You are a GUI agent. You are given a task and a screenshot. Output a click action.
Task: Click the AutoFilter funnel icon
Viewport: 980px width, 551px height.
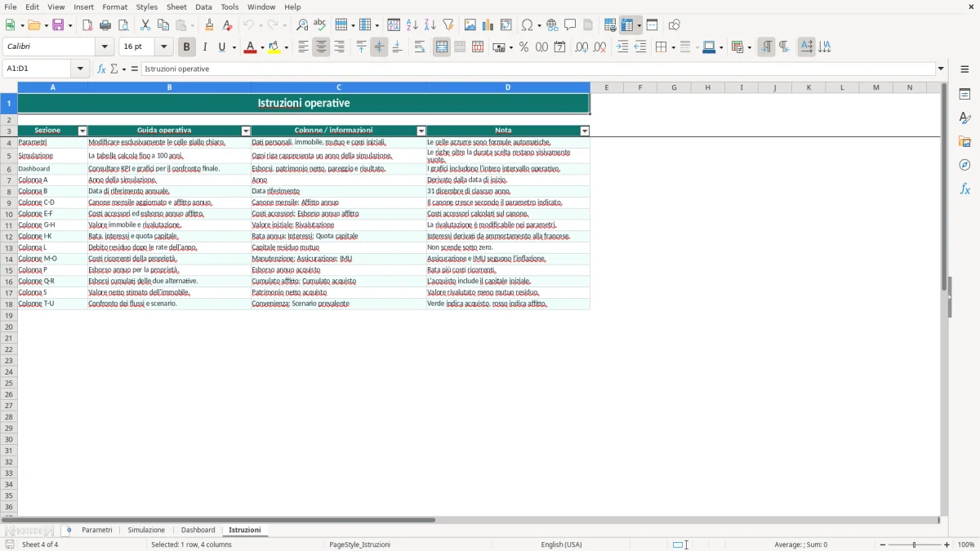point(448,25)
